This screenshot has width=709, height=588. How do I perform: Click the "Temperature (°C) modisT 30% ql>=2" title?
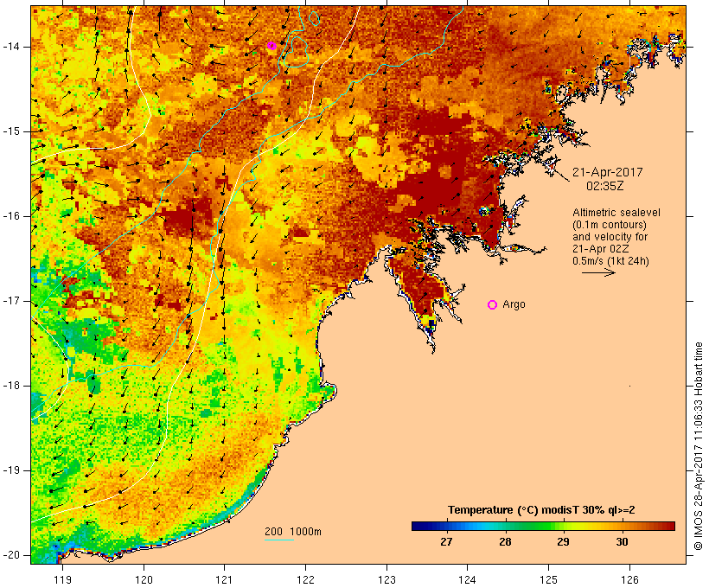[x=541, y=510]
